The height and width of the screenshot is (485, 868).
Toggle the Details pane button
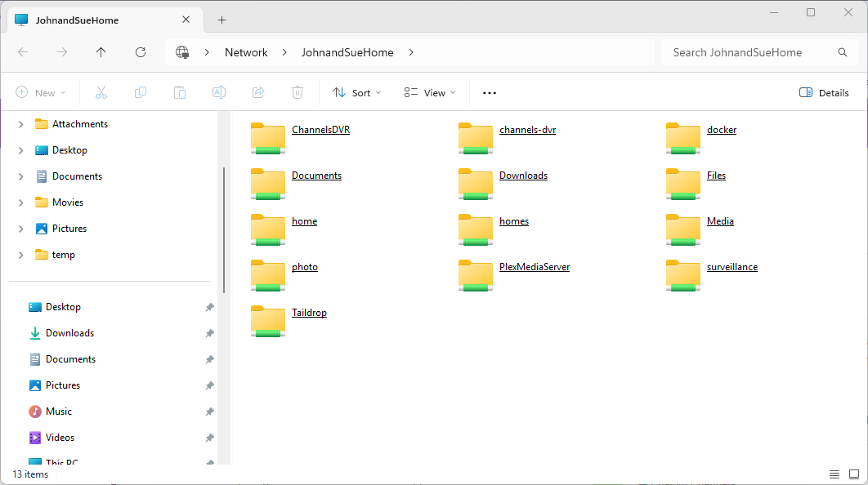point(824,92)
